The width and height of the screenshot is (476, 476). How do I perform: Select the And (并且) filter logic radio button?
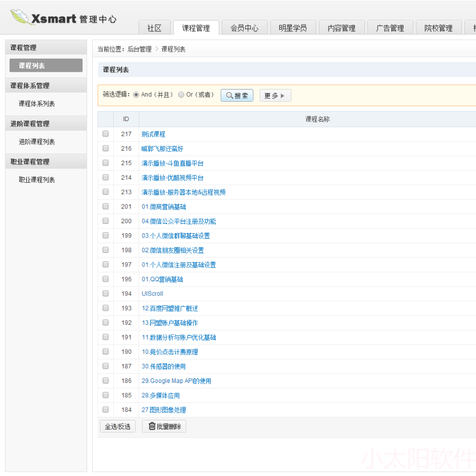point(136,95)
